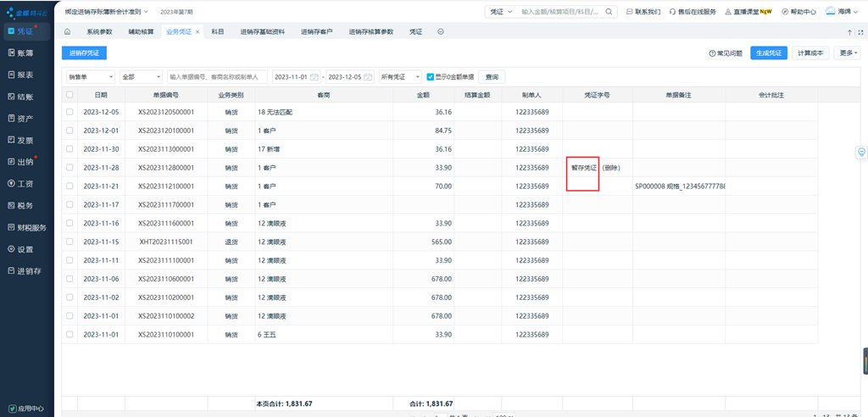Screen dimensions: 868x417
Task: Check row XS2023120100001
Action: click(70, 131)
